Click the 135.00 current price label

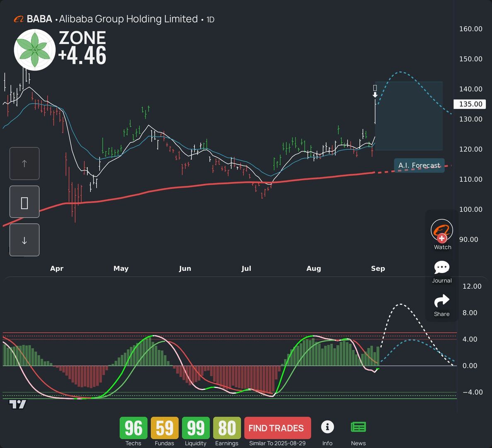[x=470, y=104]
